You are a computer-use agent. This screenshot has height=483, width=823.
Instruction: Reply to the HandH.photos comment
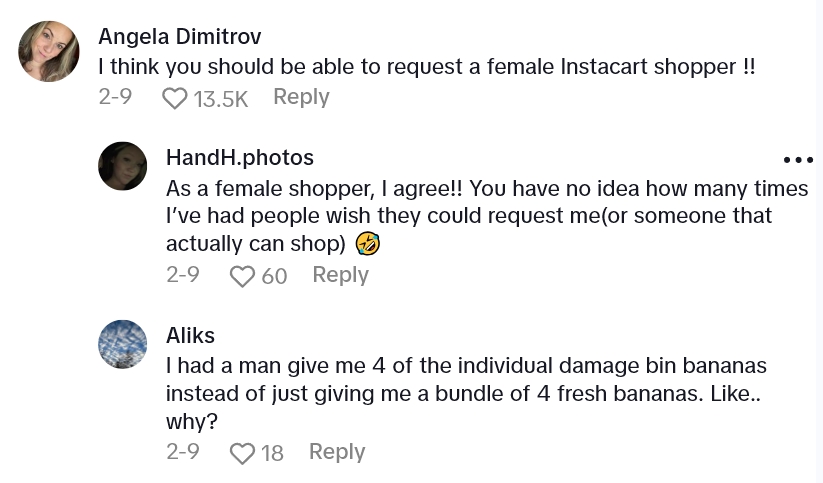tap(340, 275)
